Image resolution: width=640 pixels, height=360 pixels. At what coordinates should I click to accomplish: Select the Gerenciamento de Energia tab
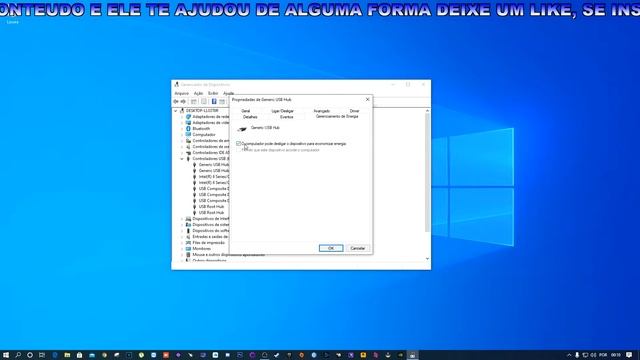[337, 116]
